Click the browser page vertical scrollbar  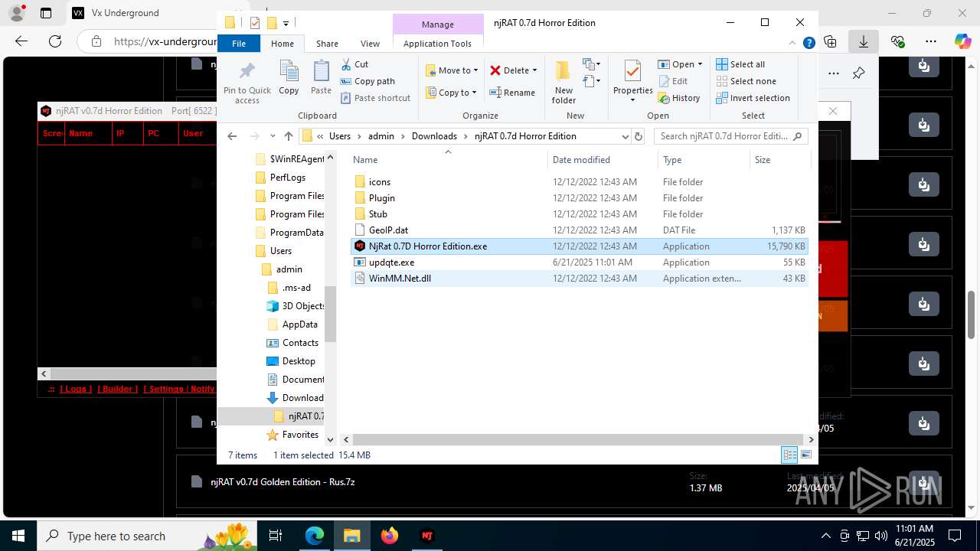point(972,315)
